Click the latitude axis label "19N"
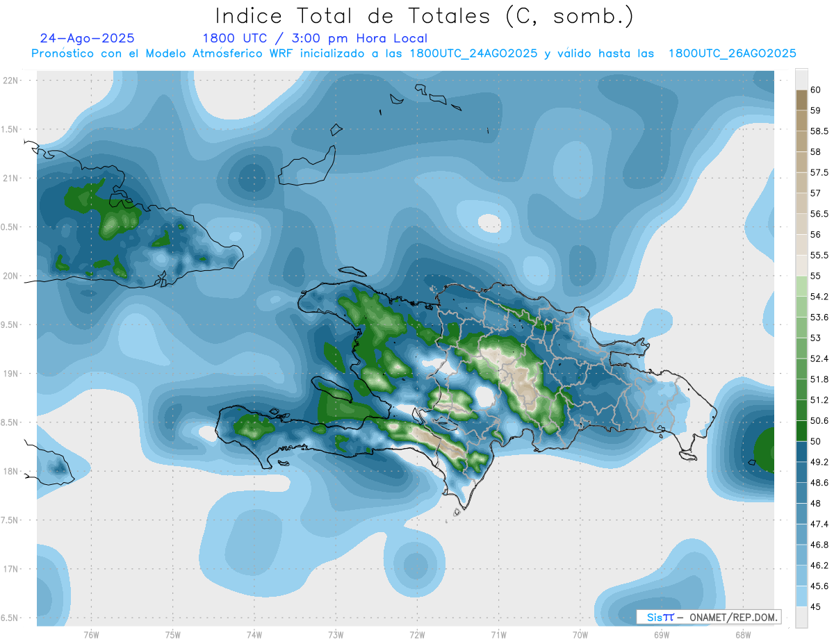Image resolution: width=834 pixels, height=644 pixels. [x=10, y=374]
